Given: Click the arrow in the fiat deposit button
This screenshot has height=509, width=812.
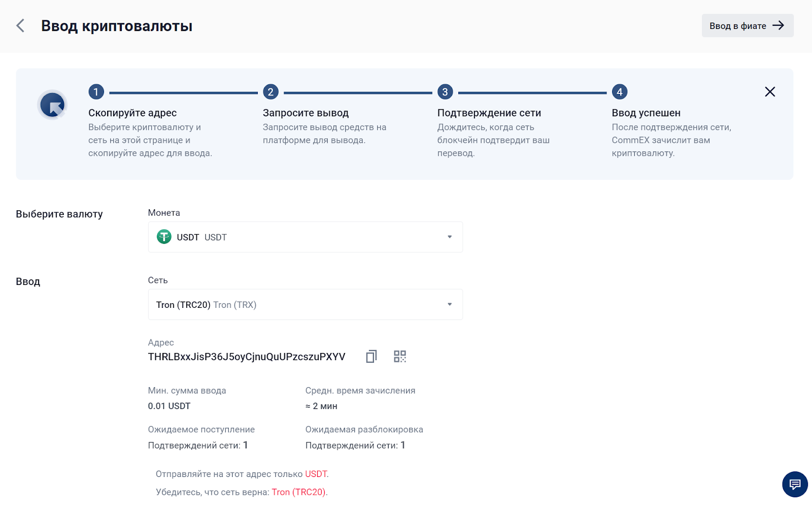Looking at the screenshot, I should pos(778,26).
